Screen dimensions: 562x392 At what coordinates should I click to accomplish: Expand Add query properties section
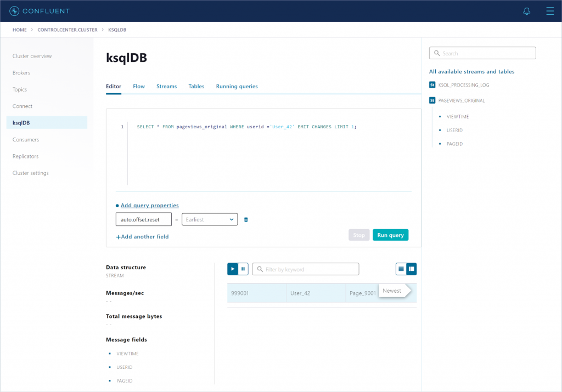tap(149, 206)
